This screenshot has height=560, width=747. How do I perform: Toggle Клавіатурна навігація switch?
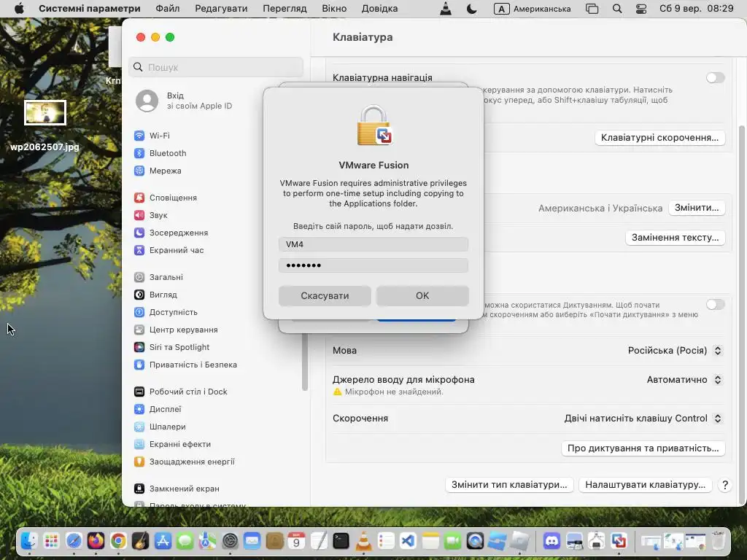pos(715,77)
